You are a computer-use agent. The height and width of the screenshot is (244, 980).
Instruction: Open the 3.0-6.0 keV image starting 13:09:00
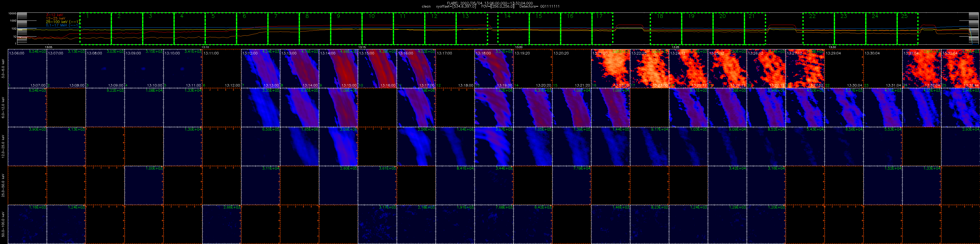tap(144, 69)
